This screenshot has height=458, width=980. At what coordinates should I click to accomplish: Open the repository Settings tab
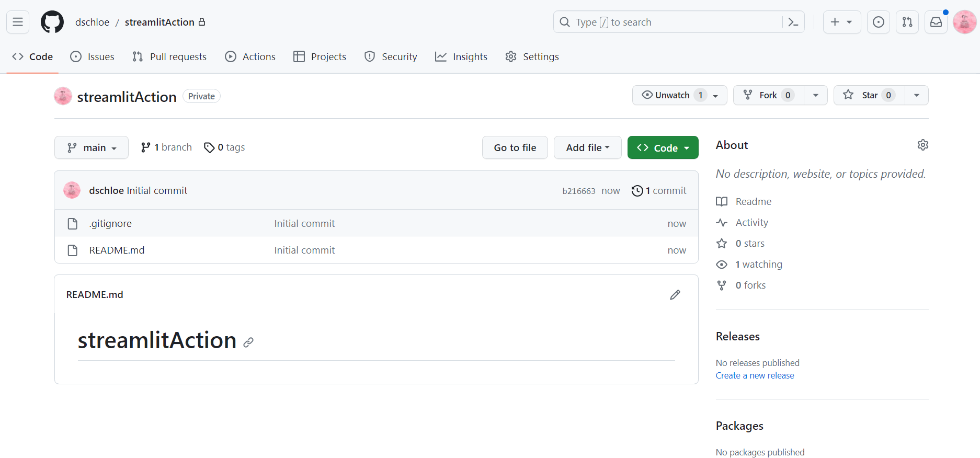click(532, 56)
